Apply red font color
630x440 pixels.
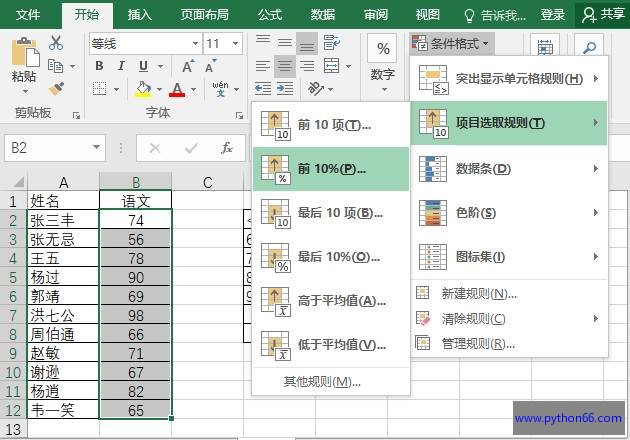click(x=177, y=89)
